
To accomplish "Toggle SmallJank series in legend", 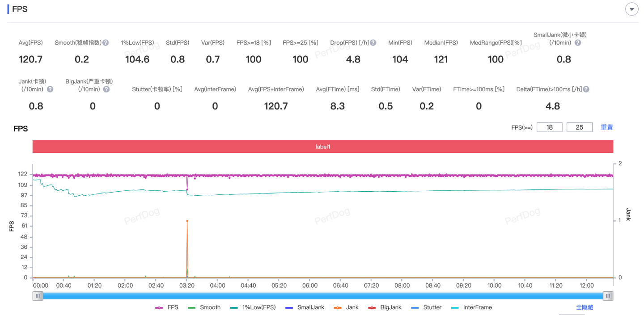I will pyautogui.click(x=305, y=307).
